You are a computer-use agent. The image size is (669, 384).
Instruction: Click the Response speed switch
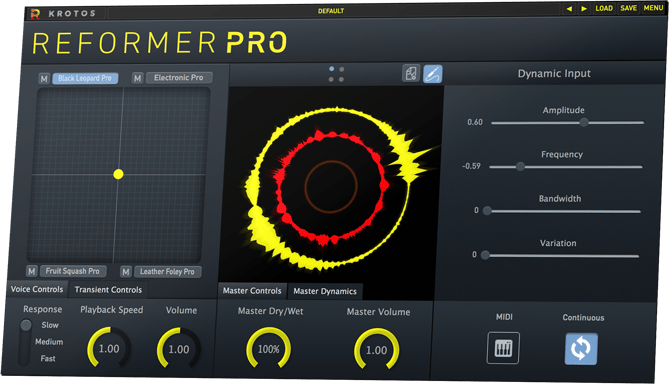point(25,342)
